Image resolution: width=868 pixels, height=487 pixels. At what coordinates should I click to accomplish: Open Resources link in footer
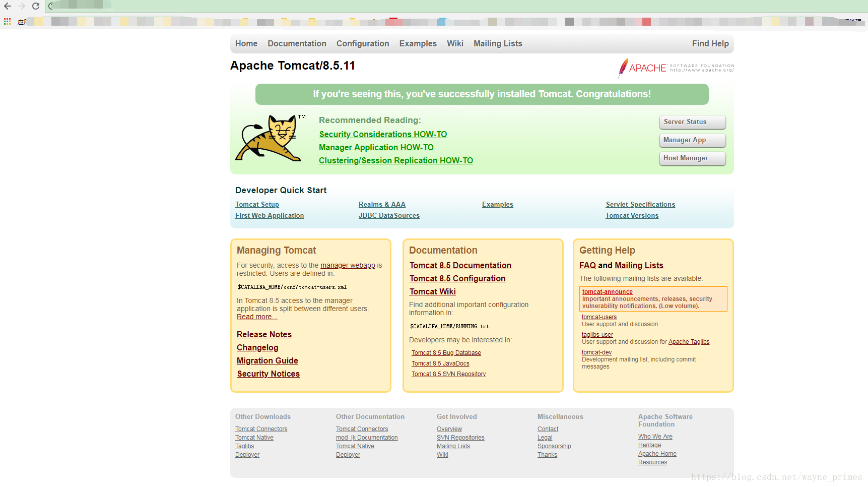[652, 462]
